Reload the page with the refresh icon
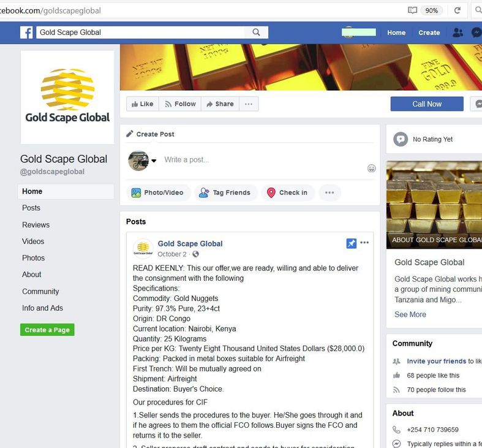This screenshot has height=448, width=482. pyautogui.click(x=457, y=10)
